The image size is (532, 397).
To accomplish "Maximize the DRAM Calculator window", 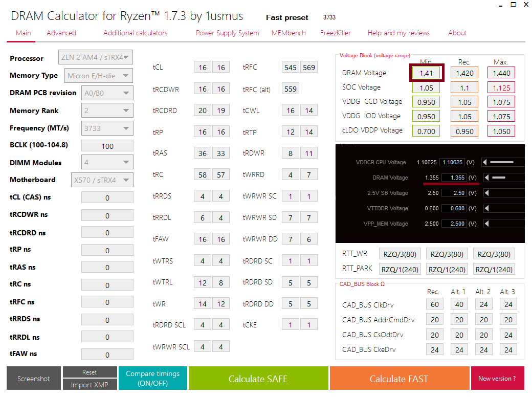I will (514, 5).
